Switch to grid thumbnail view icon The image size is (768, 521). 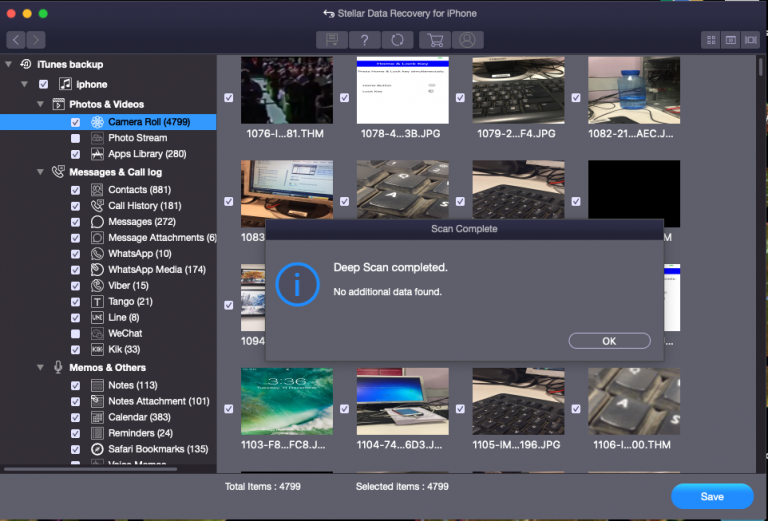[x=711, y=40]
